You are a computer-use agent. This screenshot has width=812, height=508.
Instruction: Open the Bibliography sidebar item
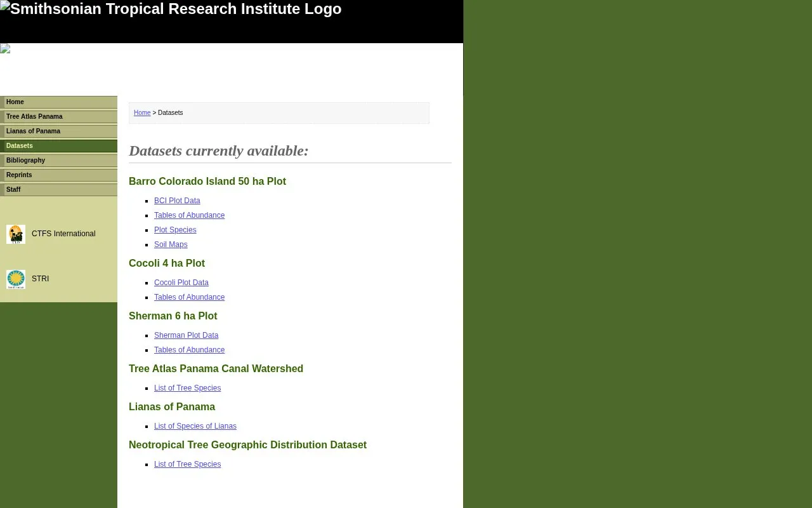59,161
